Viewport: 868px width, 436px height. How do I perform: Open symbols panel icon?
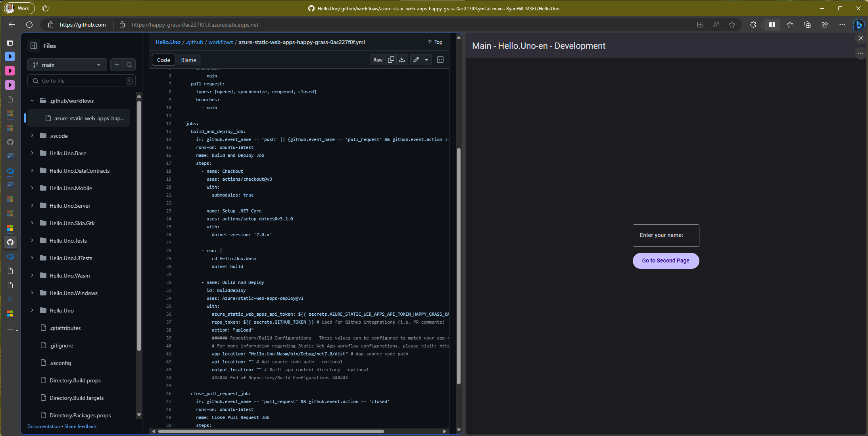[440, 60]
